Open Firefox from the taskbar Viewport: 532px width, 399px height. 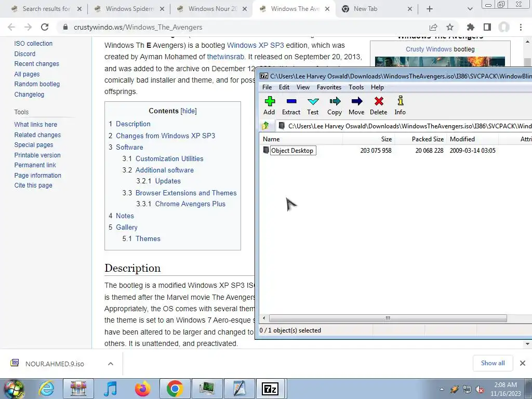[x=142, y=389]
